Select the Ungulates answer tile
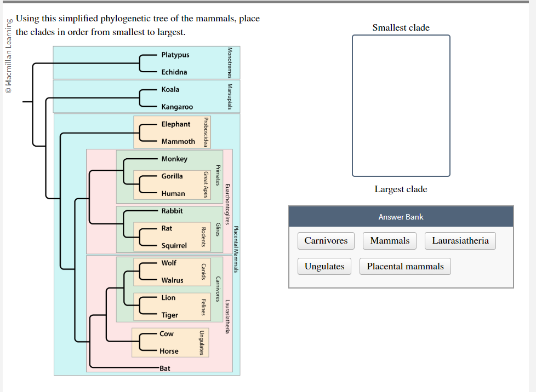536x392 pixels. point(323,266)
